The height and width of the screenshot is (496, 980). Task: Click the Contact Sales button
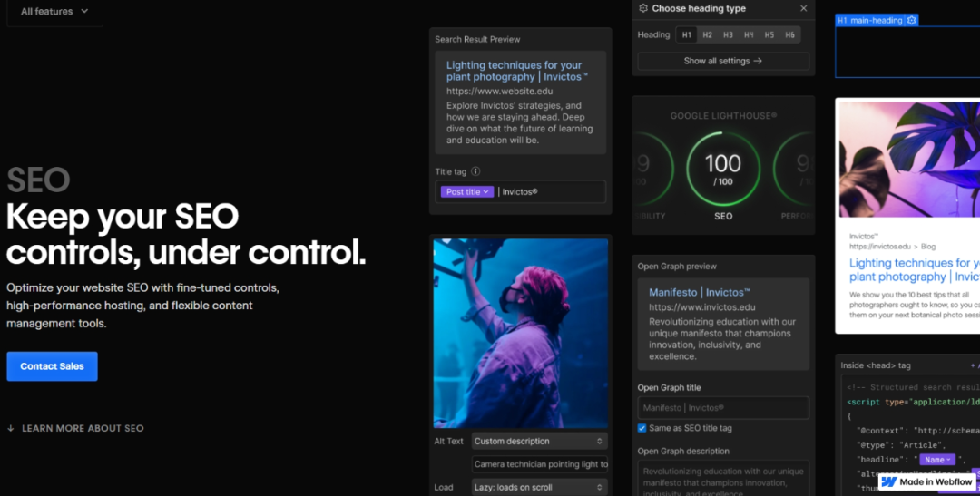[x=52, y=366]
